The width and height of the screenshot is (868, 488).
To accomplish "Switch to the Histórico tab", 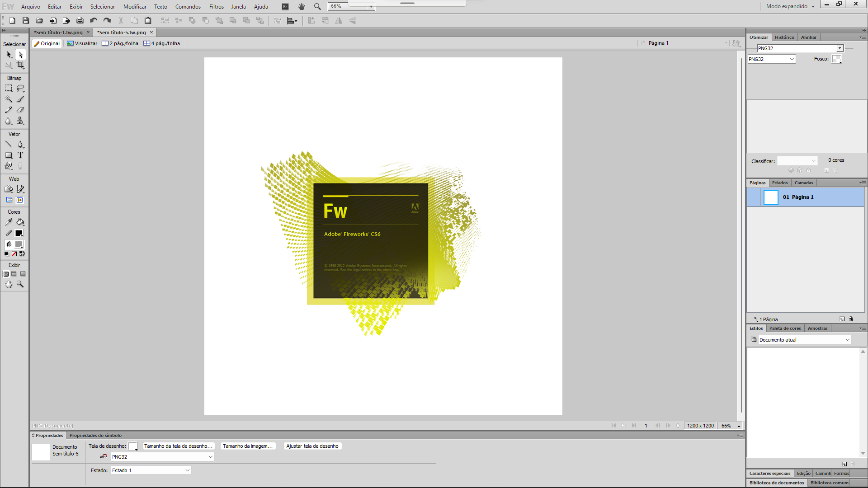I will click(784, 38).
